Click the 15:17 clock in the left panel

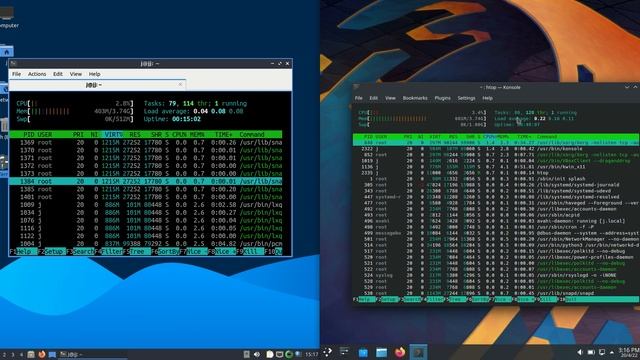311,354
